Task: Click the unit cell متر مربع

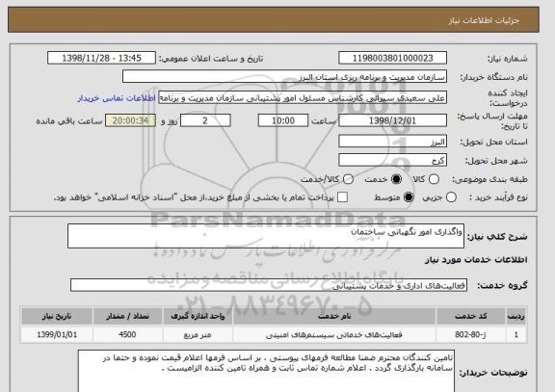Action: pyautogui.click(x=198, y=334)
